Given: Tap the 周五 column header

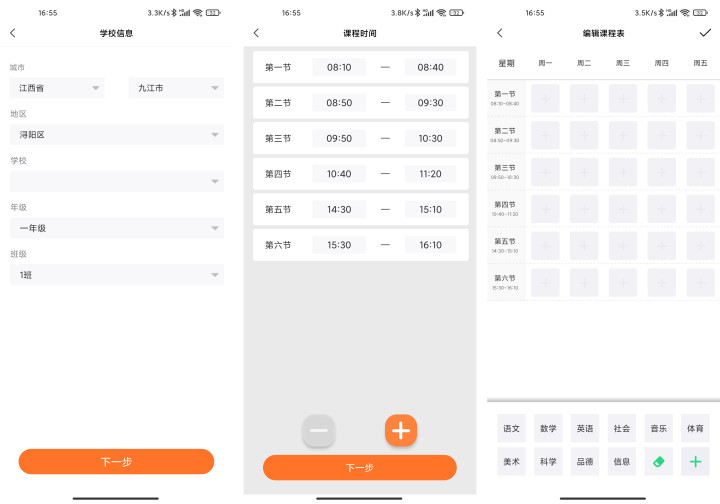Looking at the screenshot, I should pyautogui.click(x=700, y=63).
